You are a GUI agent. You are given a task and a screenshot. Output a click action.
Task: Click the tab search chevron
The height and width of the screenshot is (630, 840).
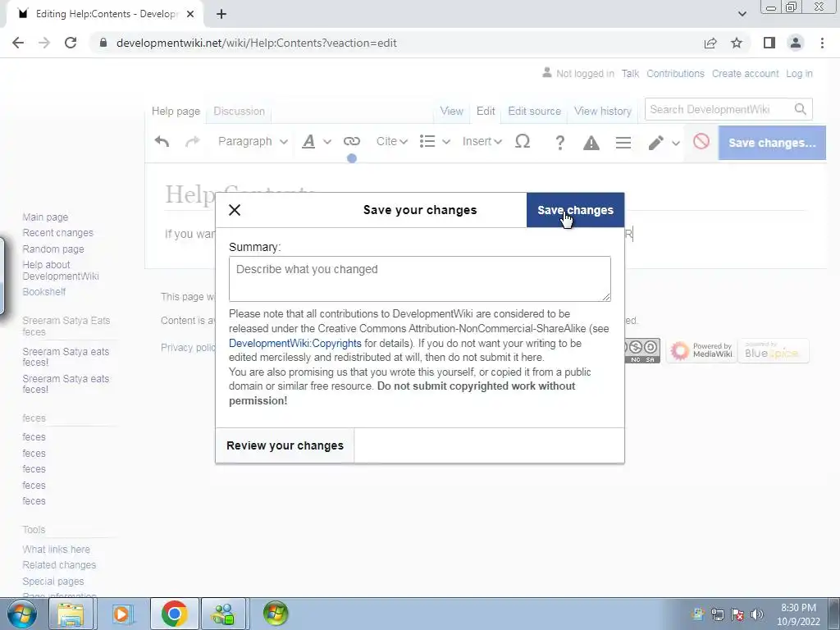click(742, 14)
